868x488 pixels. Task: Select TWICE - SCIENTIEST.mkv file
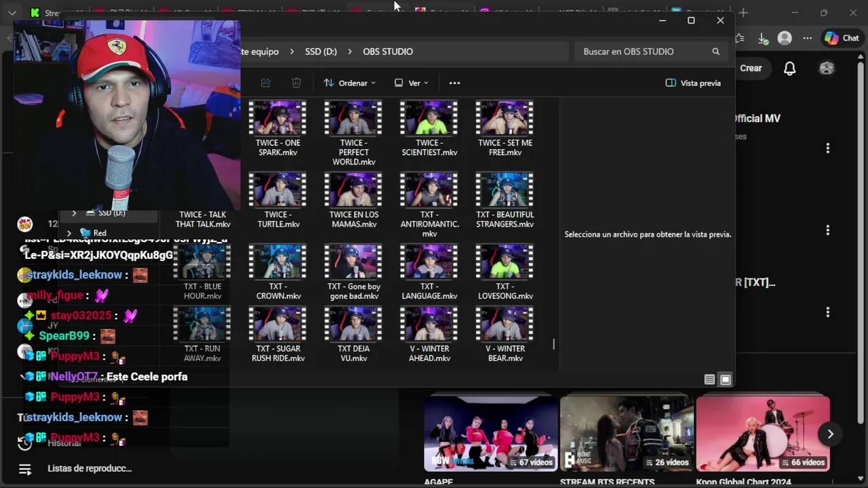(429, 129)
